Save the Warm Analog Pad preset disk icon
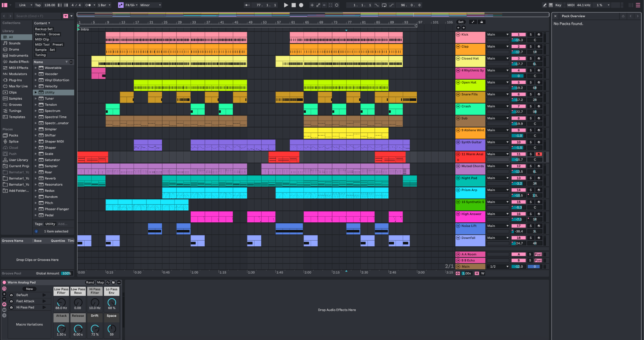The image size is (644, 340). 114,282
